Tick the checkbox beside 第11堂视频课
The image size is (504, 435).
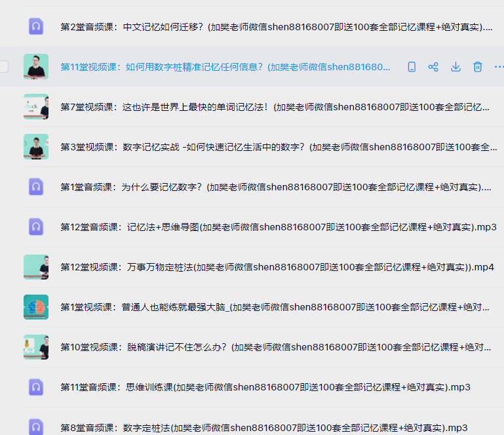click(x=3, y=67)
